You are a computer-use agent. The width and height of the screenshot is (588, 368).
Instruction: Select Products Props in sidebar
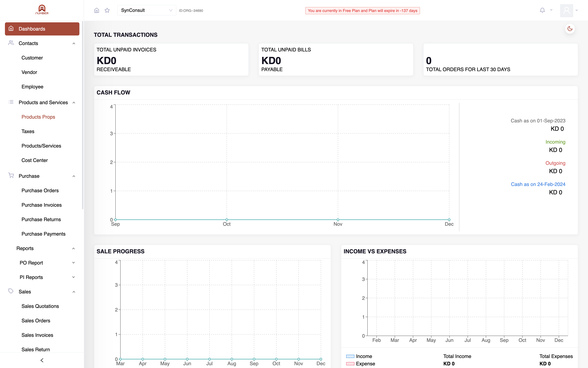coord(38,117)
